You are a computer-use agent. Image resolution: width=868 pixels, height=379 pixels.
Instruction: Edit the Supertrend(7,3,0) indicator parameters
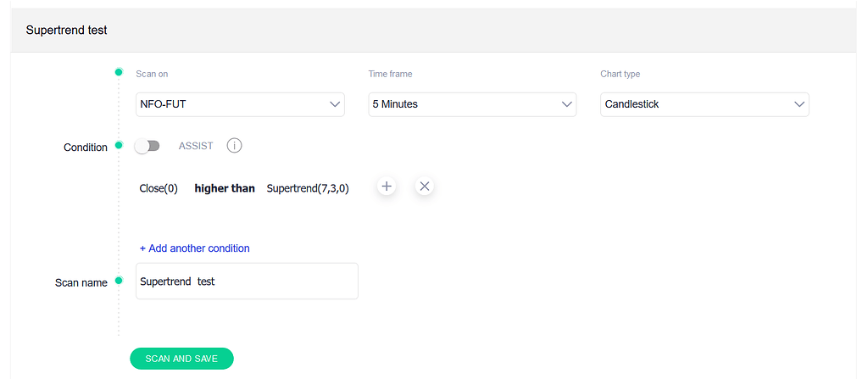click(308, 188)
